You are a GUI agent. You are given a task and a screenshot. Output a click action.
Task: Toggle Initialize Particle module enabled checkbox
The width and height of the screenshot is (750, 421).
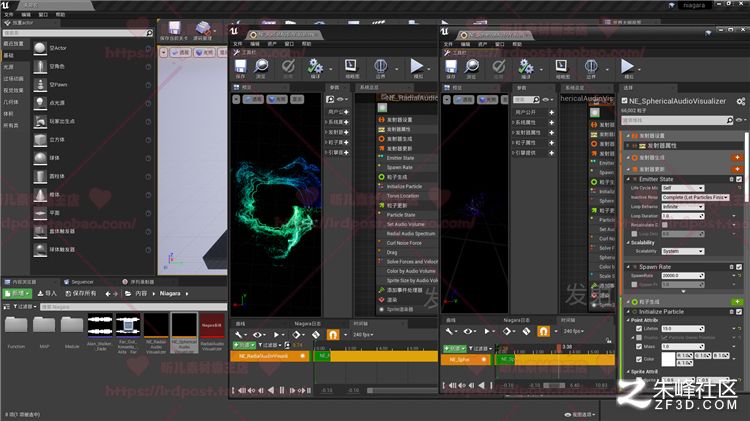[x=739, y=311]
